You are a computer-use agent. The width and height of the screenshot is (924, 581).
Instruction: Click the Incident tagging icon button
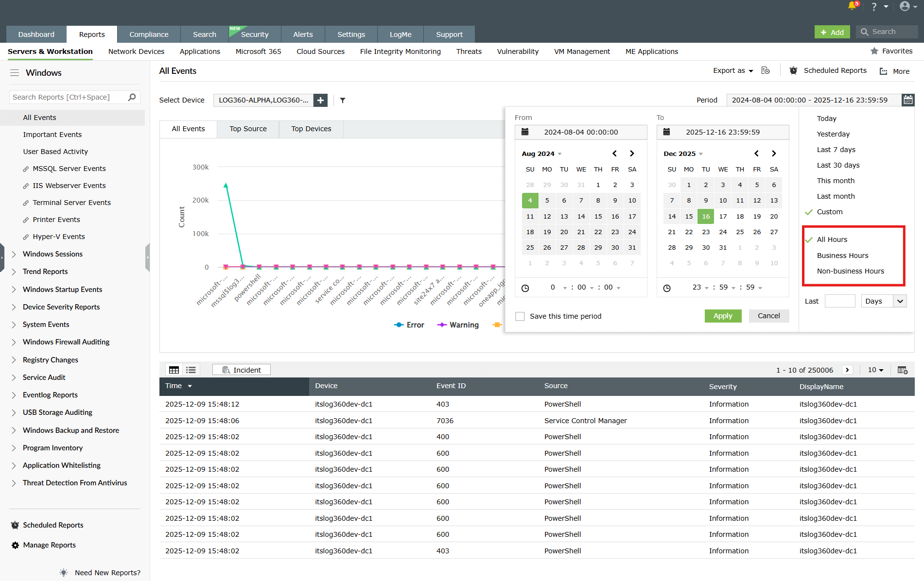241,369
